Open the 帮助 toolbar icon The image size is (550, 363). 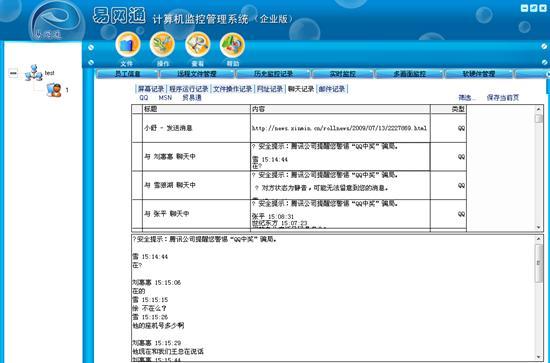[232, 45]
